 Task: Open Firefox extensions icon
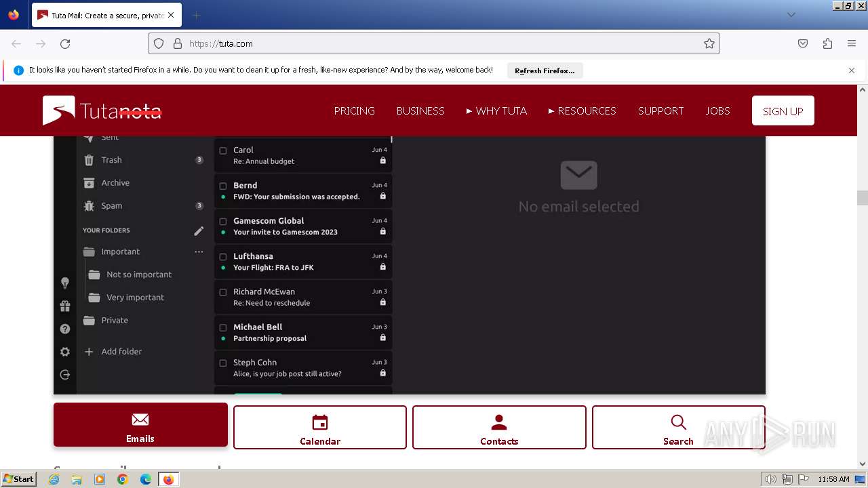tap(827, 43)
